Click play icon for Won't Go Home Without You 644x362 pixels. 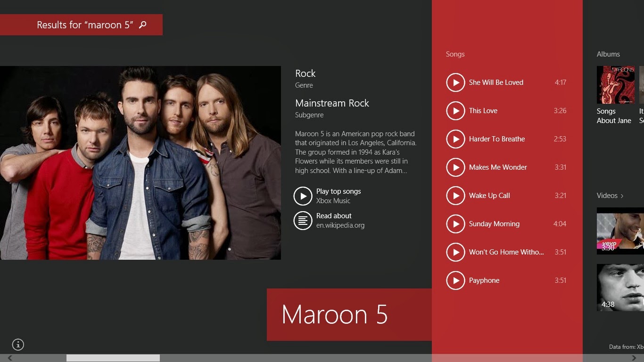pos(455,252)
